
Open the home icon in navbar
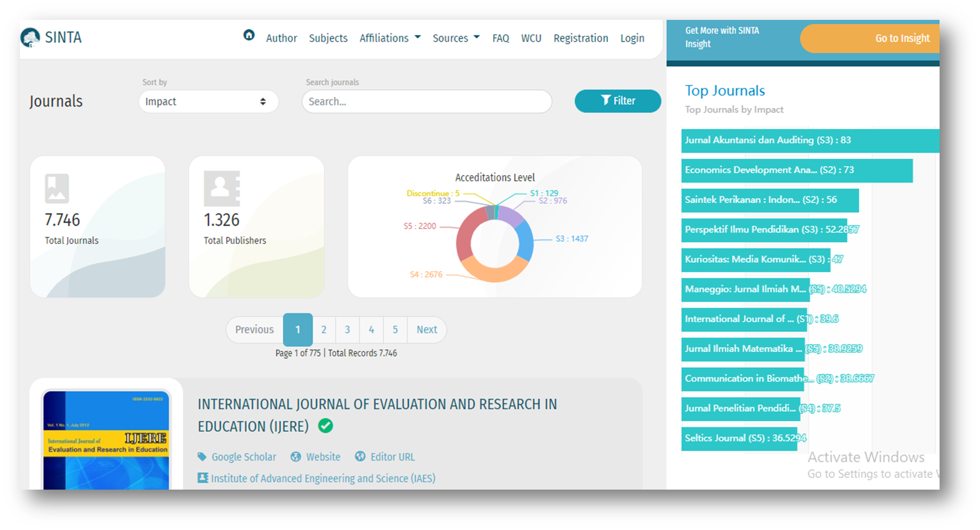(249, 35)
